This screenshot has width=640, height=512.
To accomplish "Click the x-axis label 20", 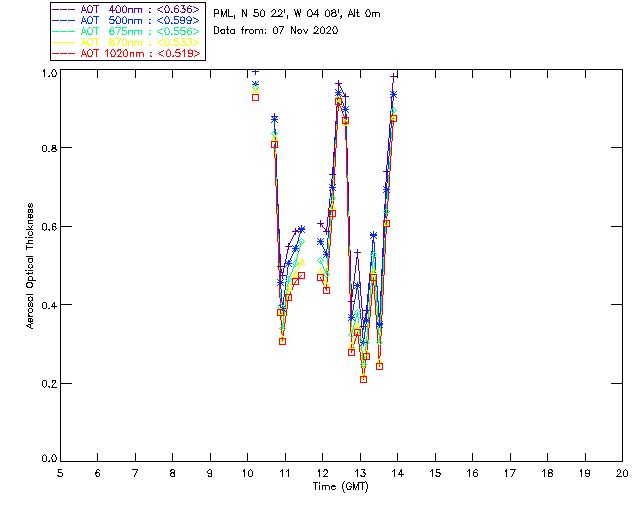I will (622, 473).
